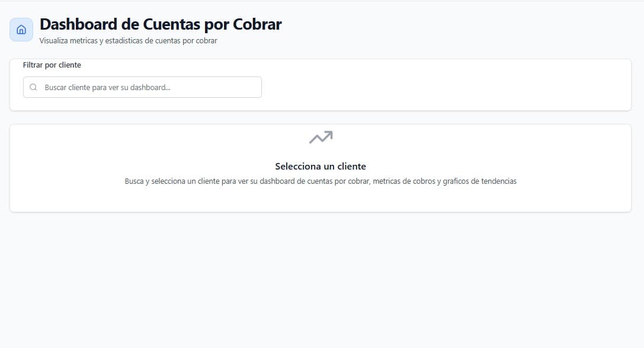The height and width of the screenshot is (348, 644).
Task: Click the 'Selecciona un cliente' heading
Action: pos(321,167)
